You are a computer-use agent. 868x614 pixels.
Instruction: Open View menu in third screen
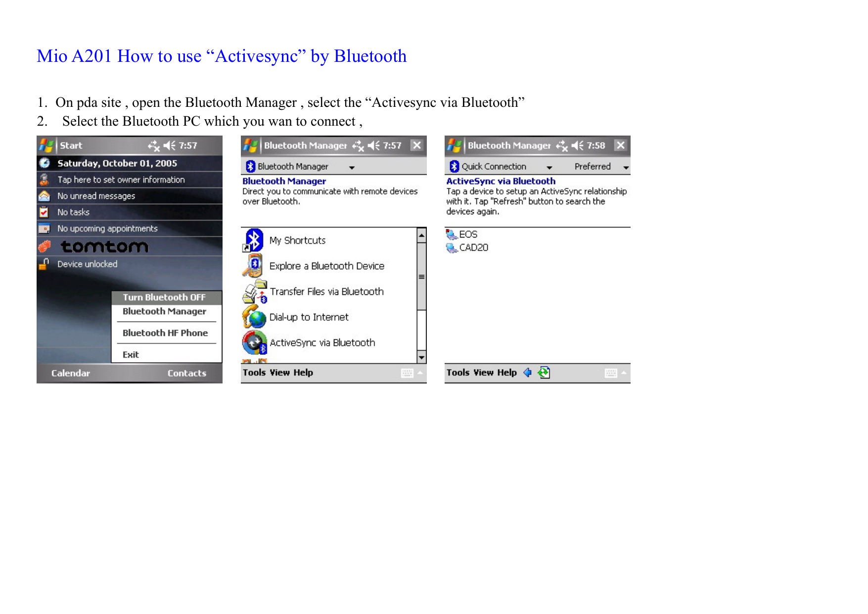click(484, 373)
